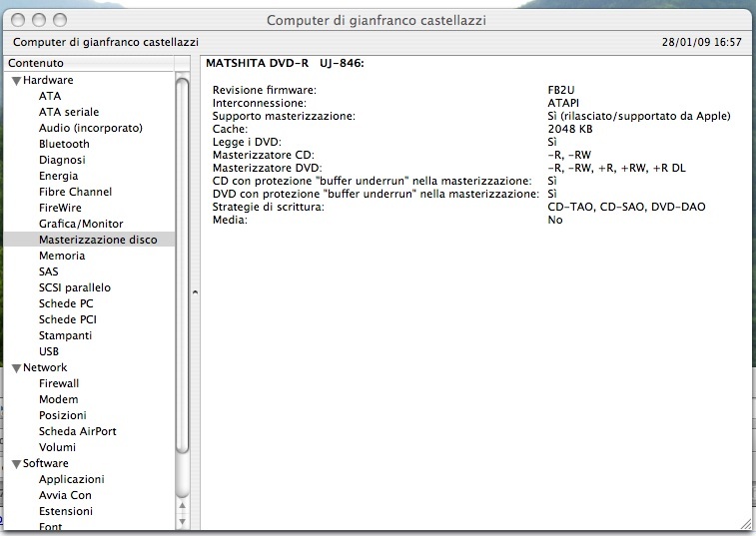Click the sidebar vertical scrollbar thumb
The width and height of the screenshot is (756, 536).
coord(182,266)
